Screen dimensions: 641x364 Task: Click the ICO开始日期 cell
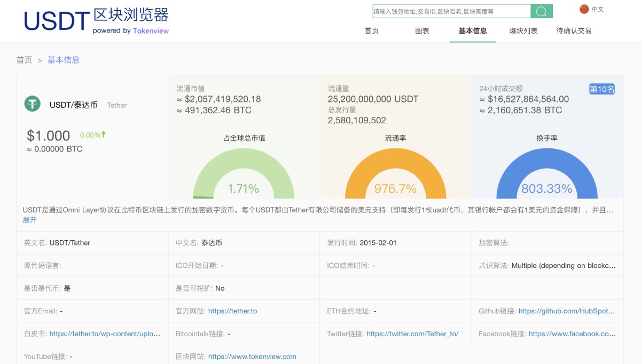(244, 265)
